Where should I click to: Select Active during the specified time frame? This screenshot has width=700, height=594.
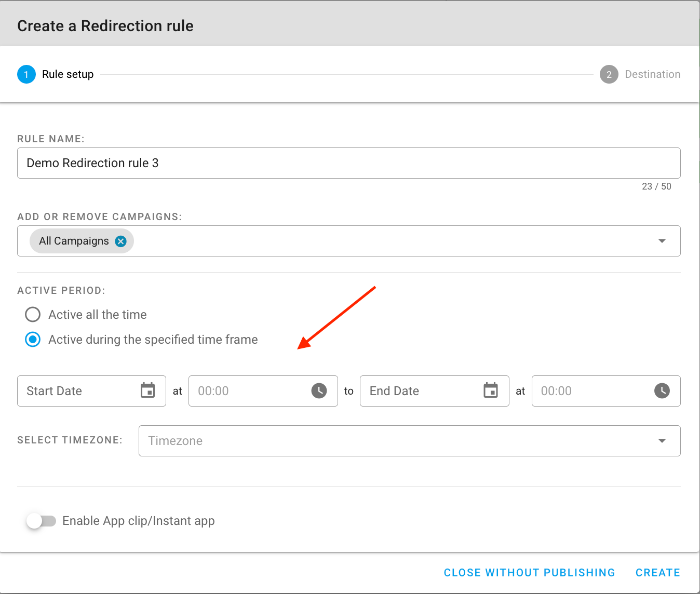(33, 340)
